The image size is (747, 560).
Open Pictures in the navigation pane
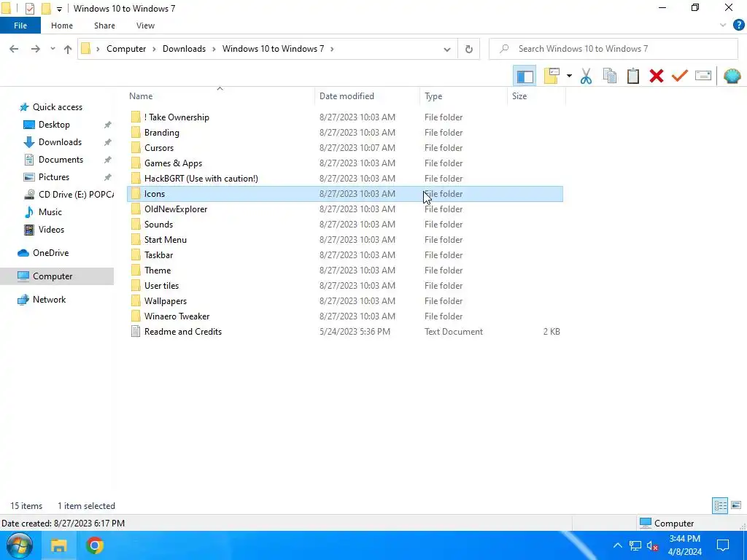click(x=54, y=177)
